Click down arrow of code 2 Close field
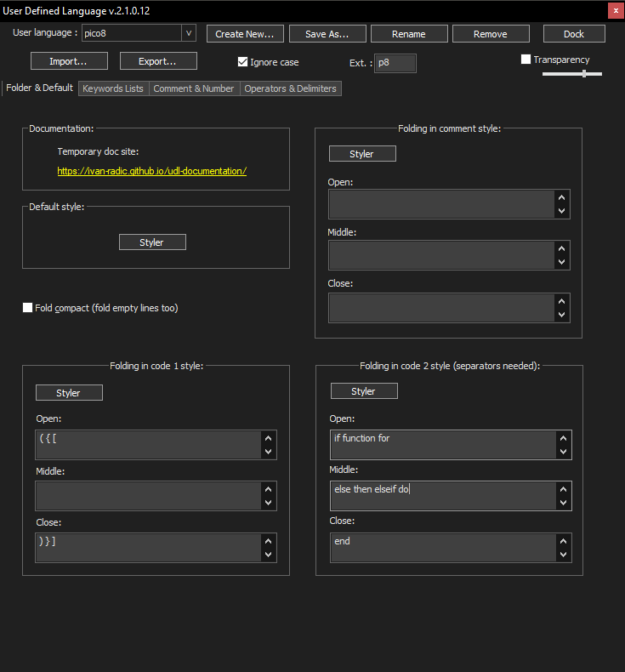This screenshot has width=625, height=672. pos(563,554)
